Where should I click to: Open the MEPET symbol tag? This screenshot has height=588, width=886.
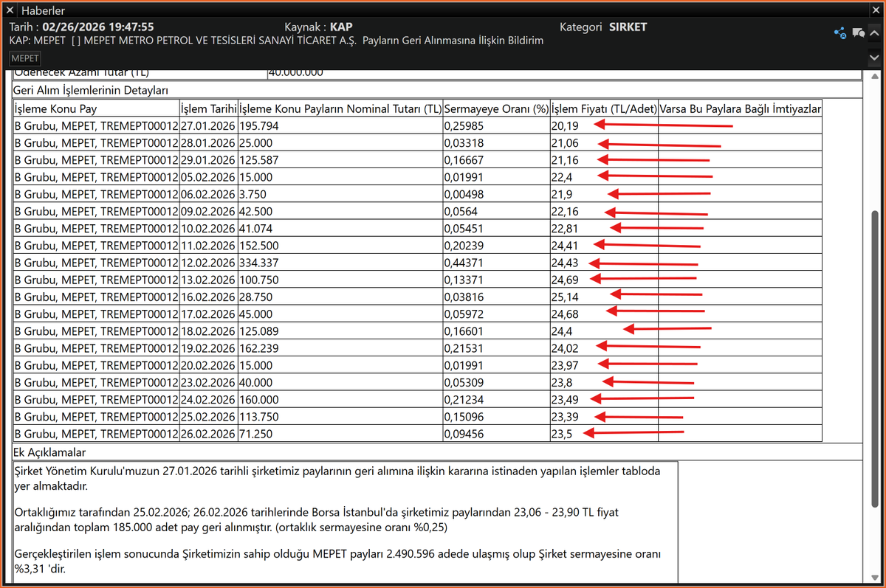[x=25, y=58]
